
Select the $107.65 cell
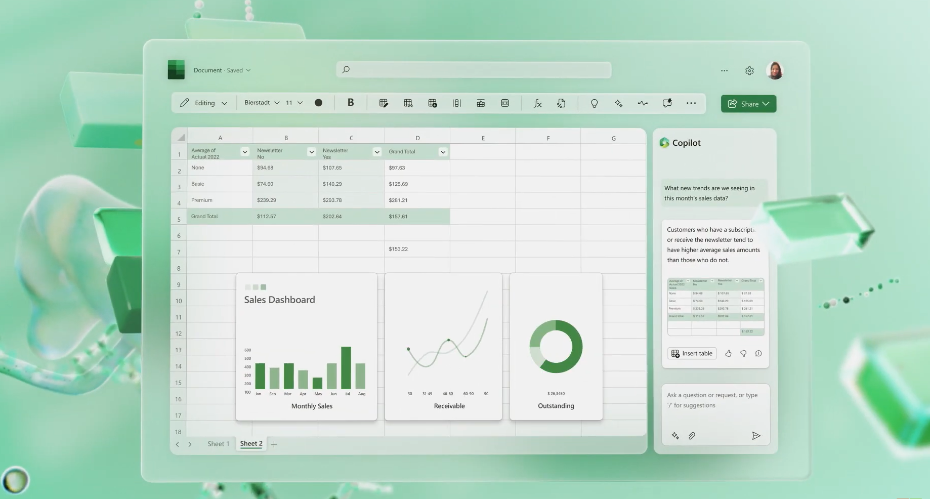(351, 168)
